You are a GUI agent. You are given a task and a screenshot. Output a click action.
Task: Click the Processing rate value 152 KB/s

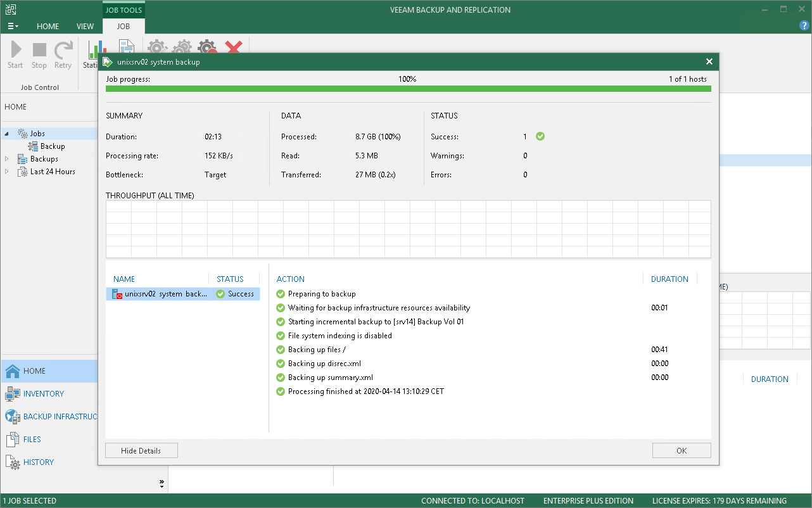click(x=219, y=156)
